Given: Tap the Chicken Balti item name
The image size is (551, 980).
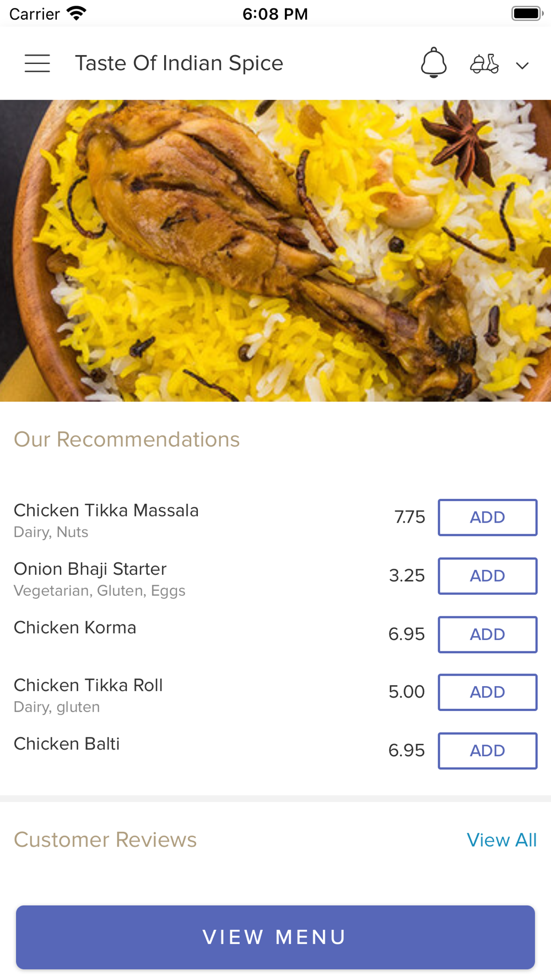Looking at the screenshot, I should point(67,744).
